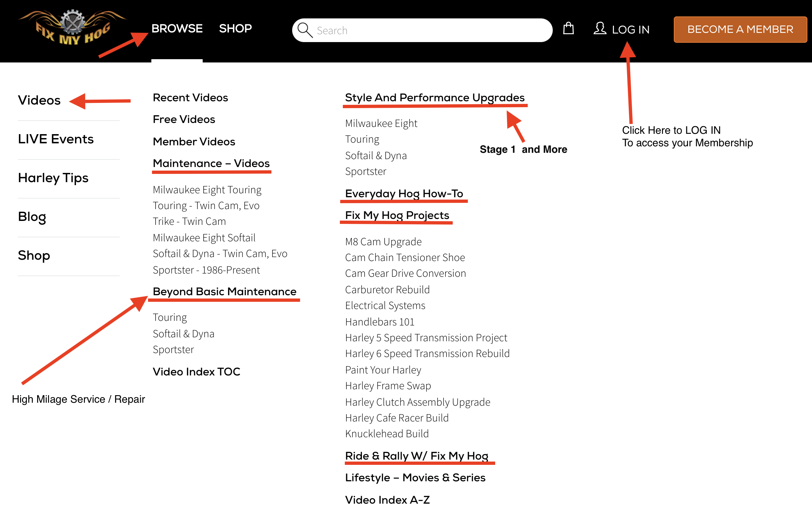Open Everyday Hog How-To

(404, 194)
